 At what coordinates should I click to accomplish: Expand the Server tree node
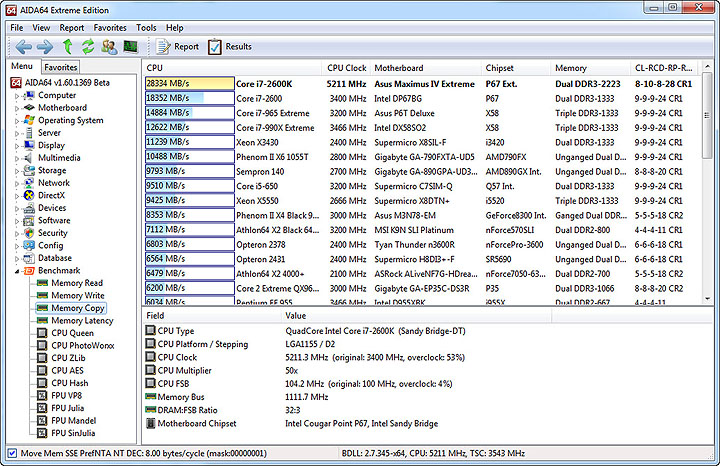click(x=17, y=134)
